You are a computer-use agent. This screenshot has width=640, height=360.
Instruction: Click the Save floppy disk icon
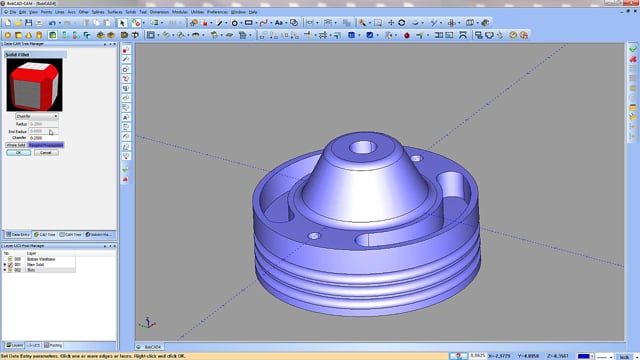(29, 23)
